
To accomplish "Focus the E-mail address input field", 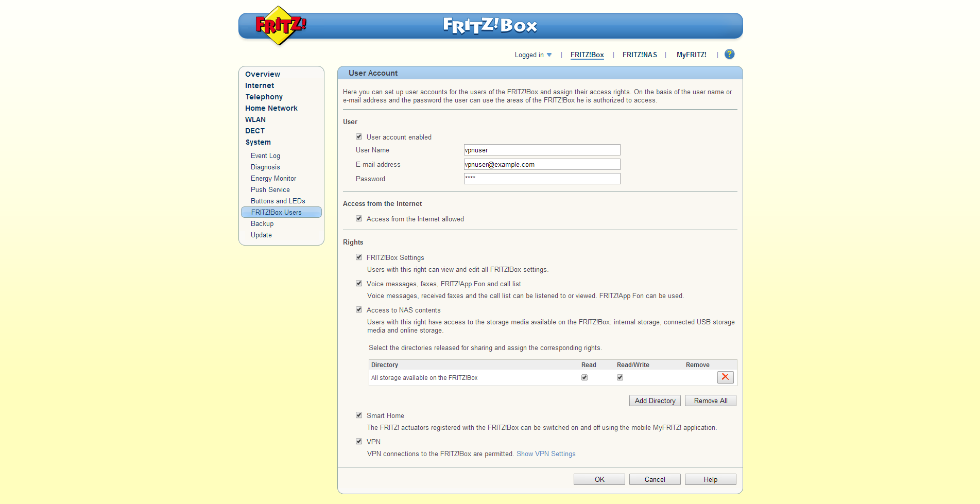I will 542,164.
